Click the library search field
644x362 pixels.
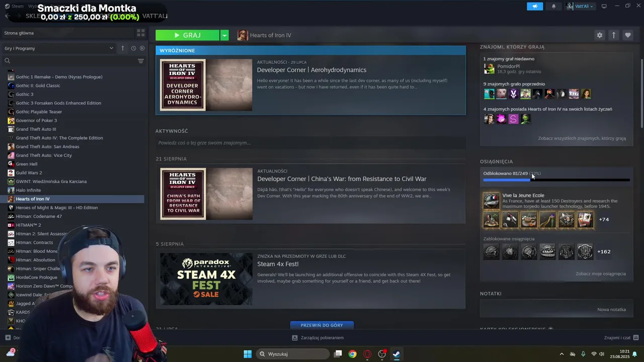coord(70,61)
